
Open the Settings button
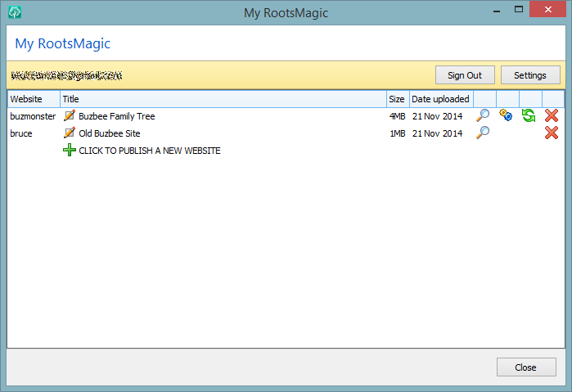point(530,75)
